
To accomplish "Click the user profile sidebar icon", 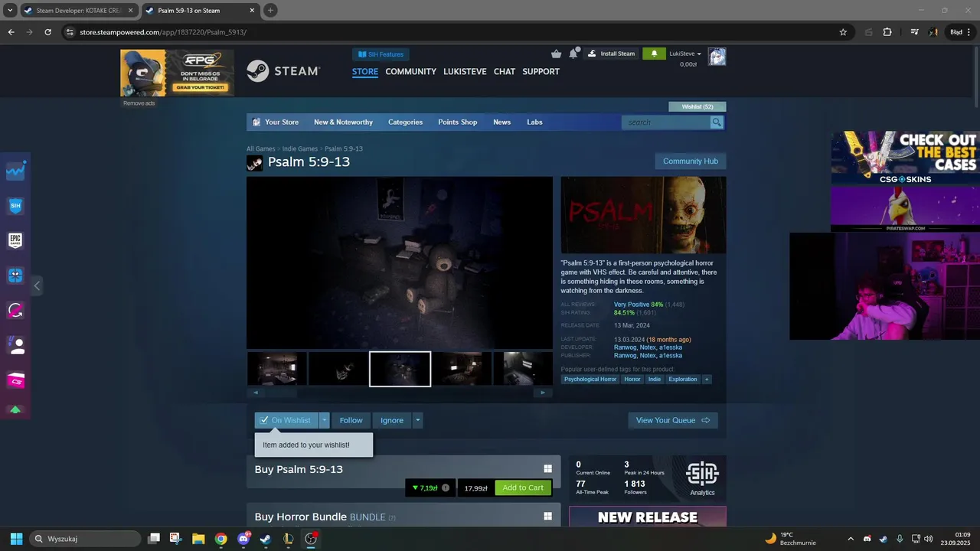I will tap(15, 346).
